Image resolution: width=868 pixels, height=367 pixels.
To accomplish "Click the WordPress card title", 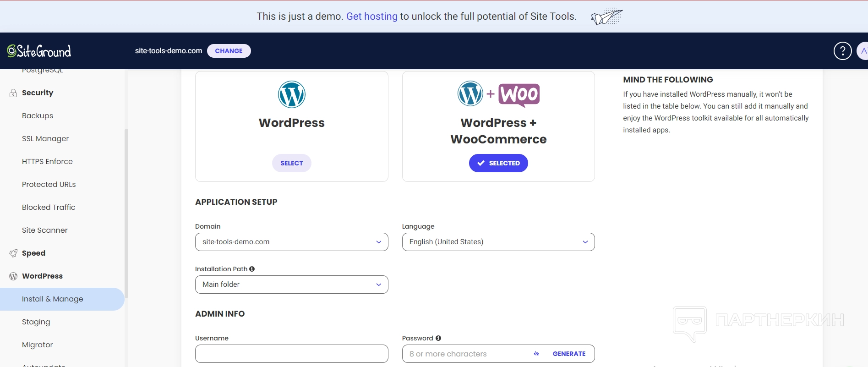I will (292, 123).
